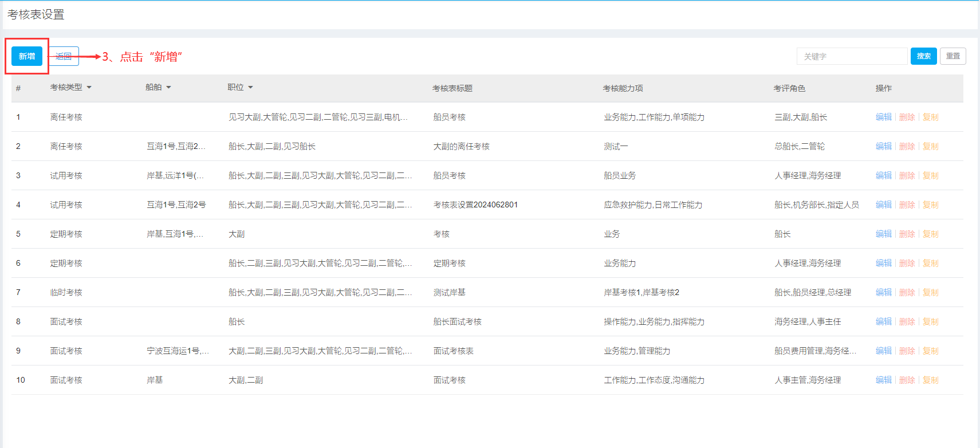Copy row 1 离任考核 entry

930,117
